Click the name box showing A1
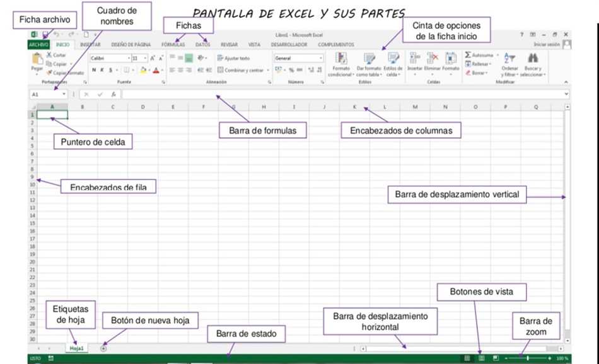 click(49, 94)
